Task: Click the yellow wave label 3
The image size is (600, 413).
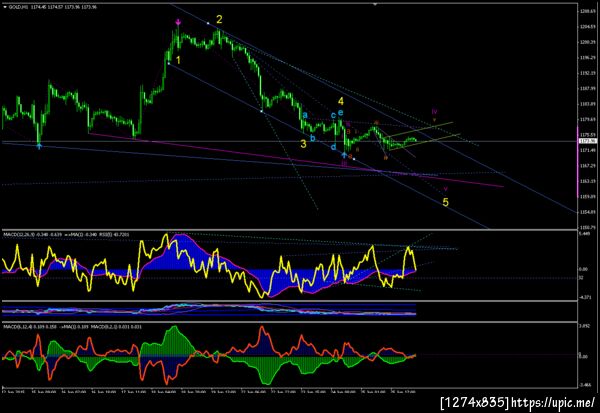Action: coord(303,144)
